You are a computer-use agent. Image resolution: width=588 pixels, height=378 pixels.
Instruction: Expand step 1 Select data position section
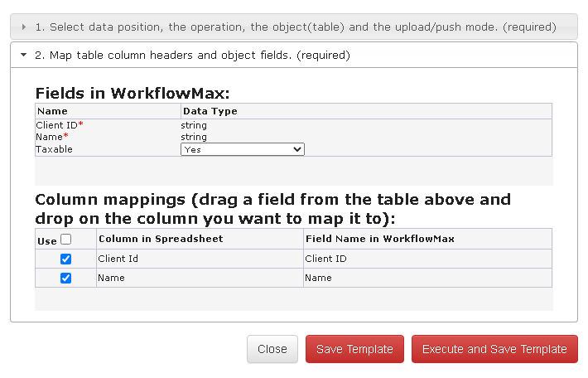(294, 27)
